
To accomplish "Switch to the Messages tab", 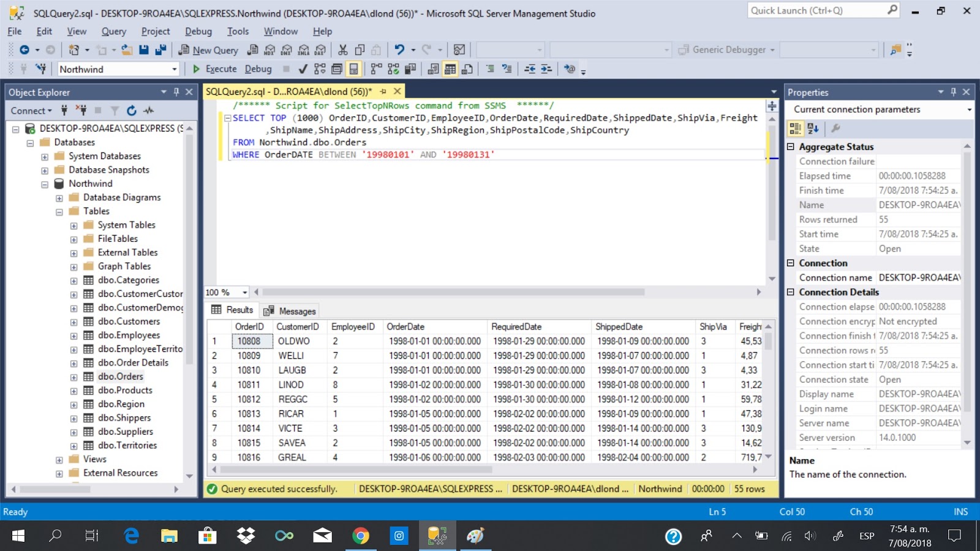I will coord(290,311).
